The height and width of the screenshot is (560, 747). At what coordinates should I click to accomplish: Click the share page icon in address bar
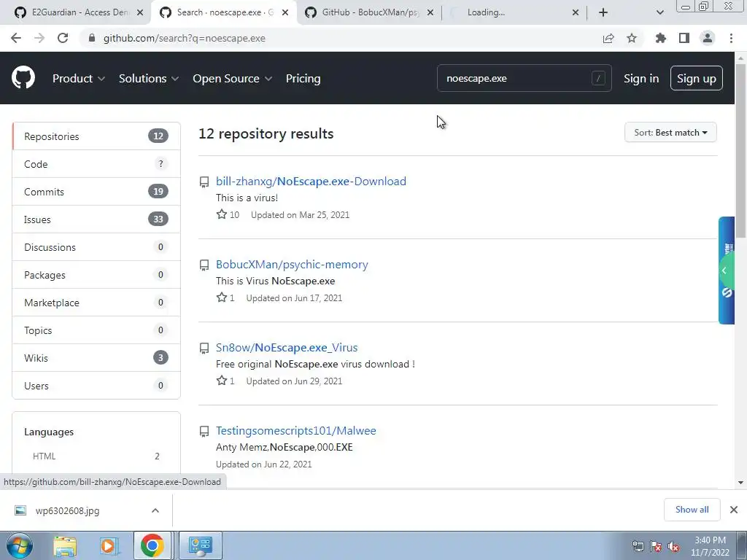[x=608, y=38]
